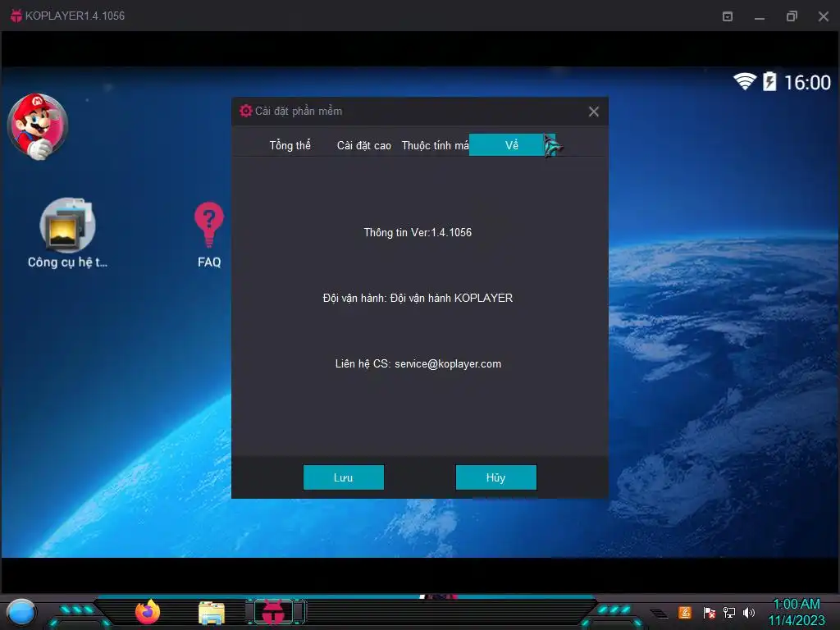The image size is (840, 630).
Task: Switch to the Tổng thể tab
Action: point(290,145)
